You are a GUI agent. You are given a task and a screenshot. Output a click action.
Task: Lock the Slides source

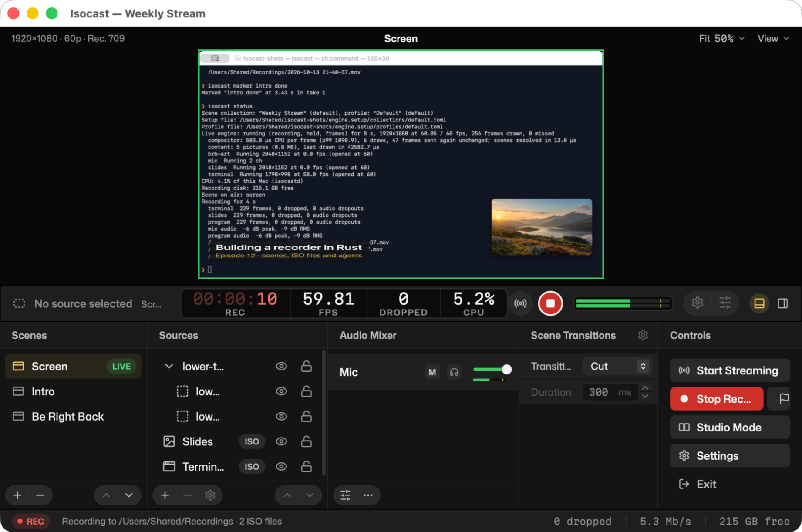tap(307, 441)
